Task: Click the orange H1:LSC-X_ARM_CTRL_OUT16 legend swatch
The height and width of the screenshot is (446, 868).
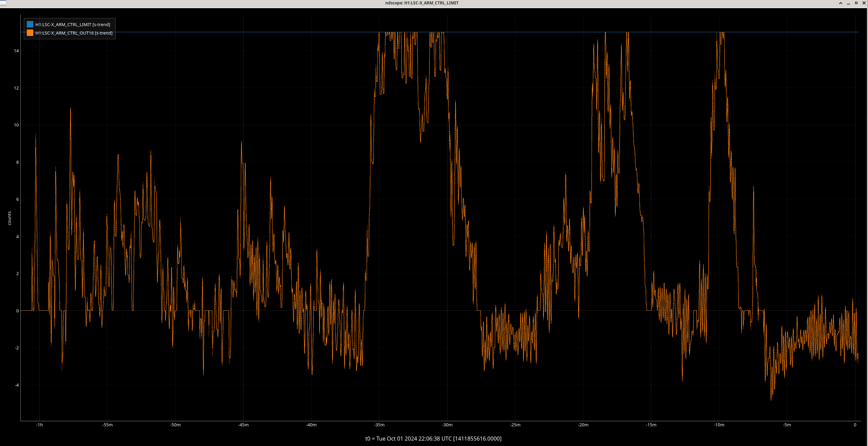Action: coord(30,33)
